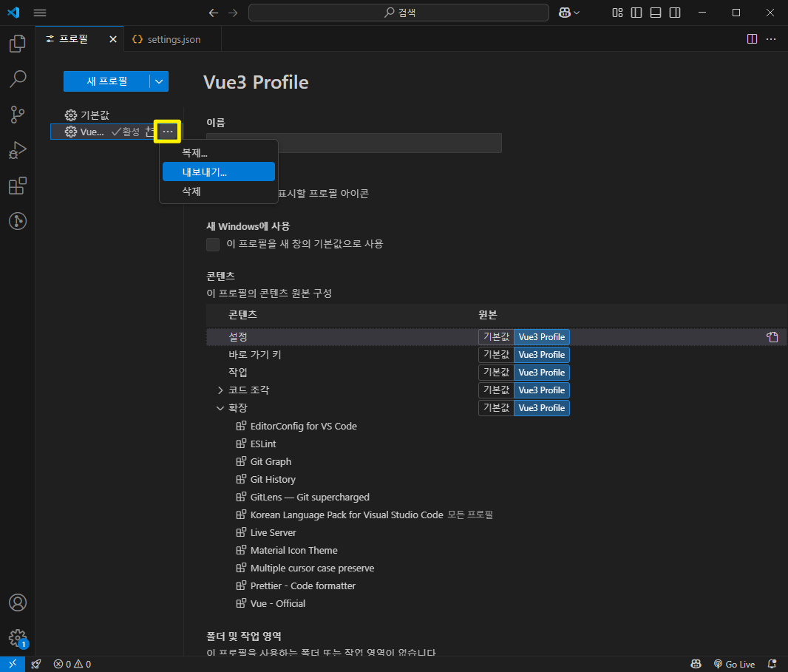
Task: Enable this profile as default for new windows
Action: tap(213, 244)
